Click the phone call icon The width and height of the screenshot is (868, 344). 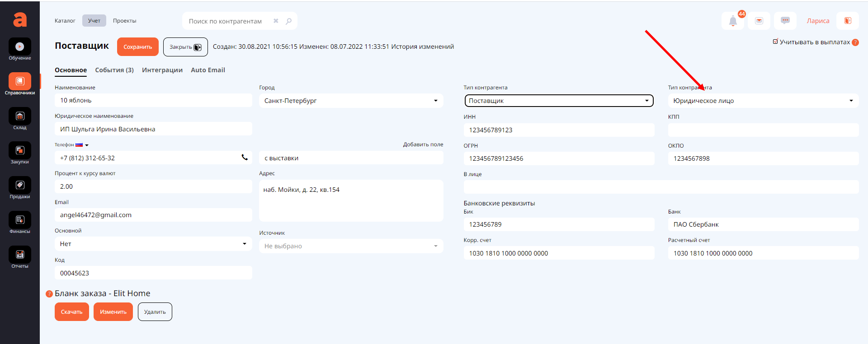click(x=245, y=158)
